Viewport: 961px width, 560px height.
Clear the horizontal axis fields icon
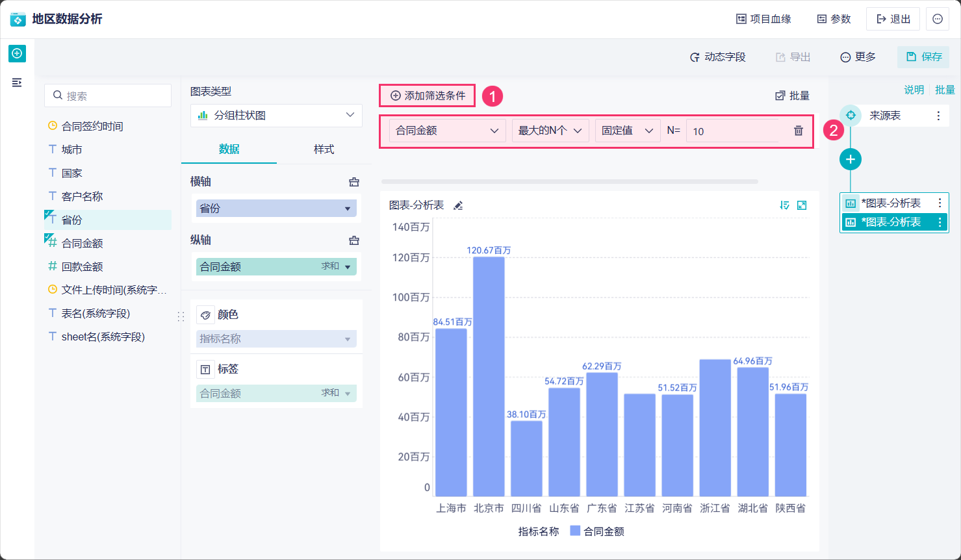coord(354,182)
